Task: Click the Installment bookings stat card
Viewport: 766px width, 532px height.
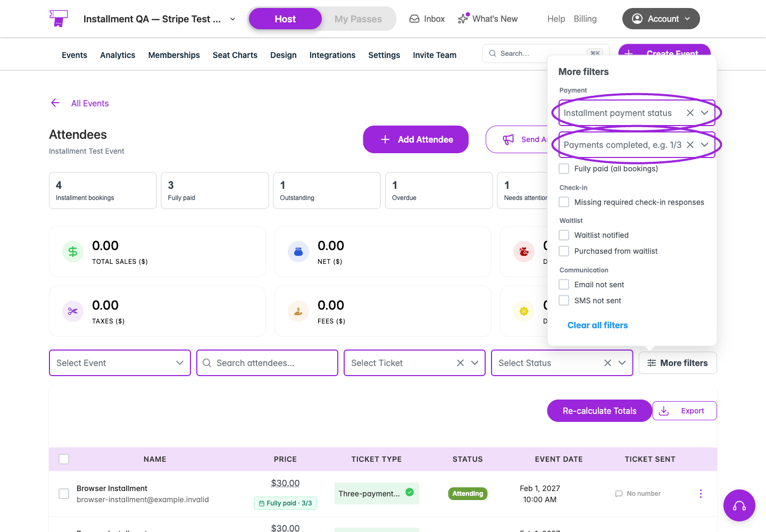Action: click(x=103, y=190)
